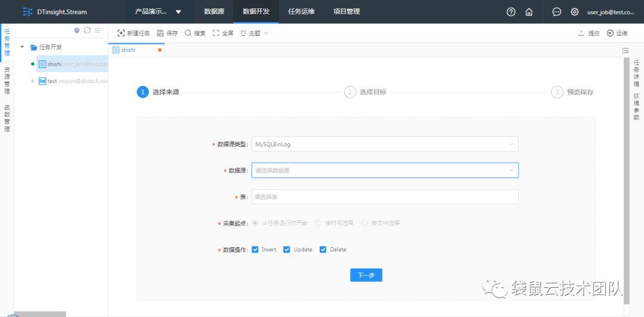Open the help question-mark icon
The height and width of the screenshot is (317, 644).
[x=511, y=12]
